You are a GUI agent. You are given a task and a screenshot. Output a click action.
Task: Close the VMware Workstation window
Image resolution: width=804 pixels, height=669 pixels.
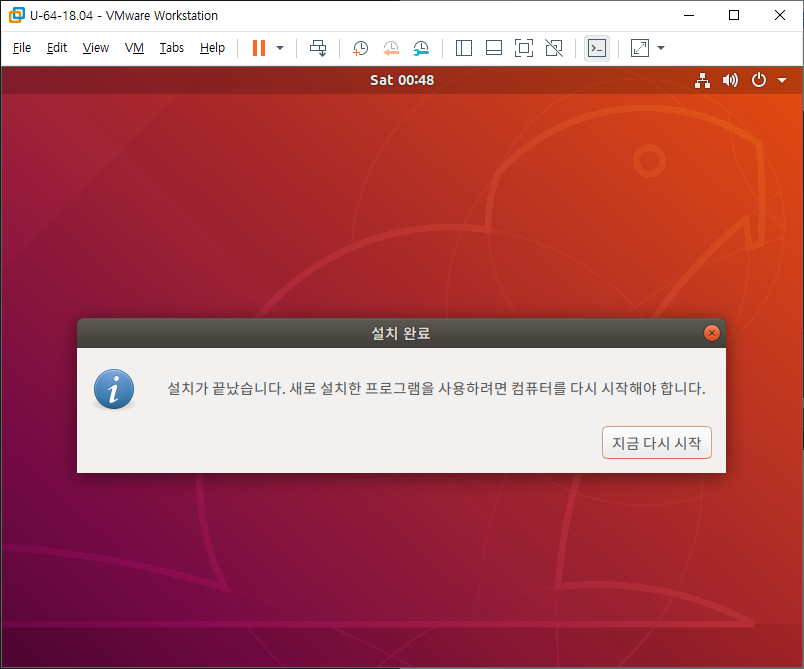tap(779, 15)
